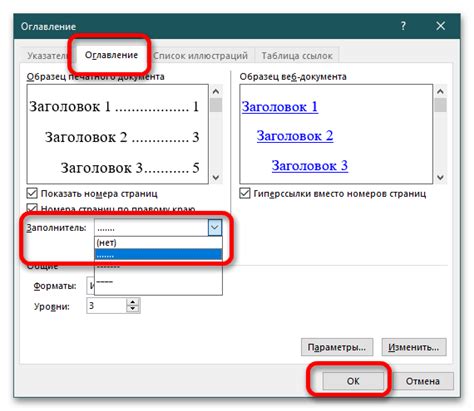Click the help question mark icon
This screenshot has height=411, width=474.
coord(403,26)
